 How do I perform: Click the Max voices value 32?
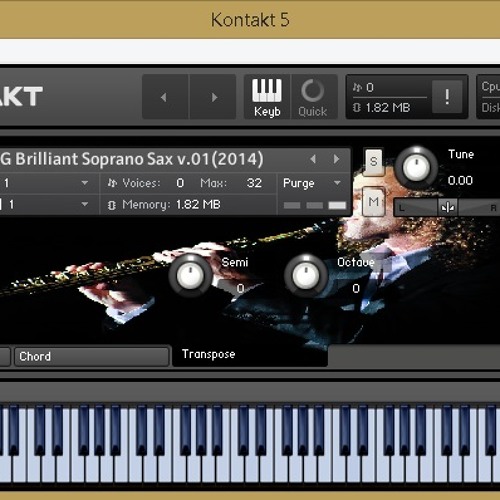pos(254,183)
